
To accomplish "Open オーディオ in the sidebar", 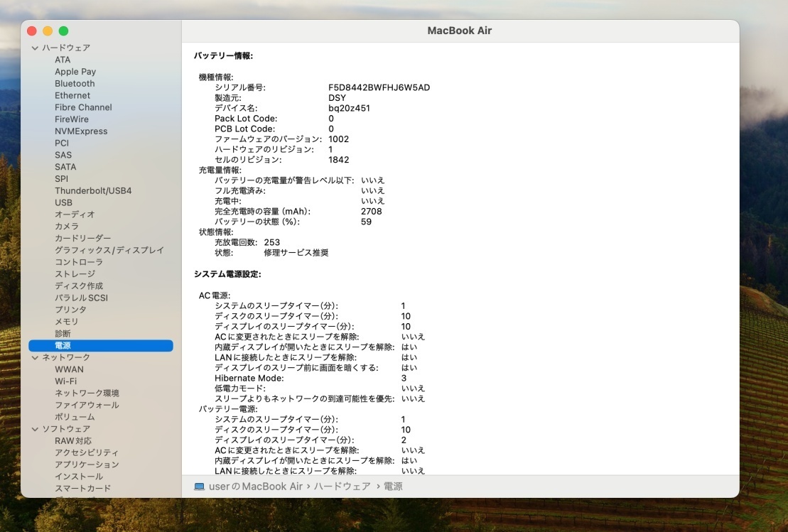I will (x=75, y=215).
